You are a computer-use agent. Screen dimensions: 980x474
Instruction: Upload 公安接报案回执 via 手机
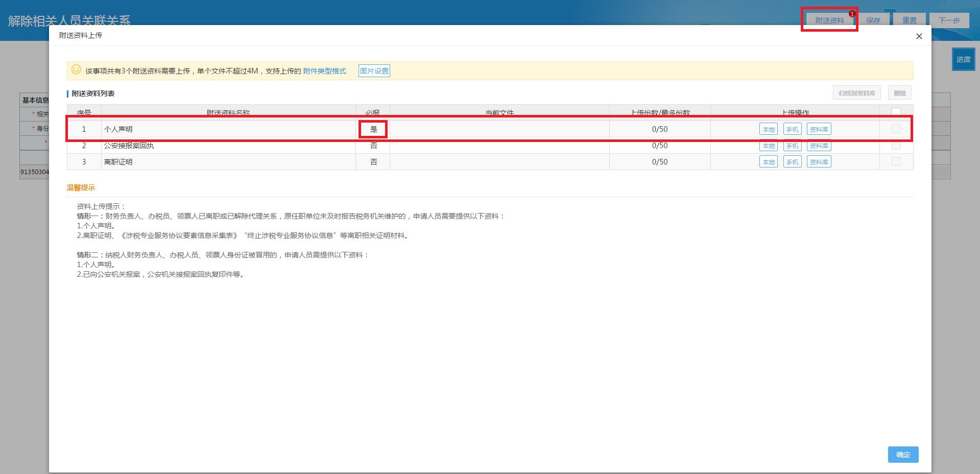pos(792,146)
